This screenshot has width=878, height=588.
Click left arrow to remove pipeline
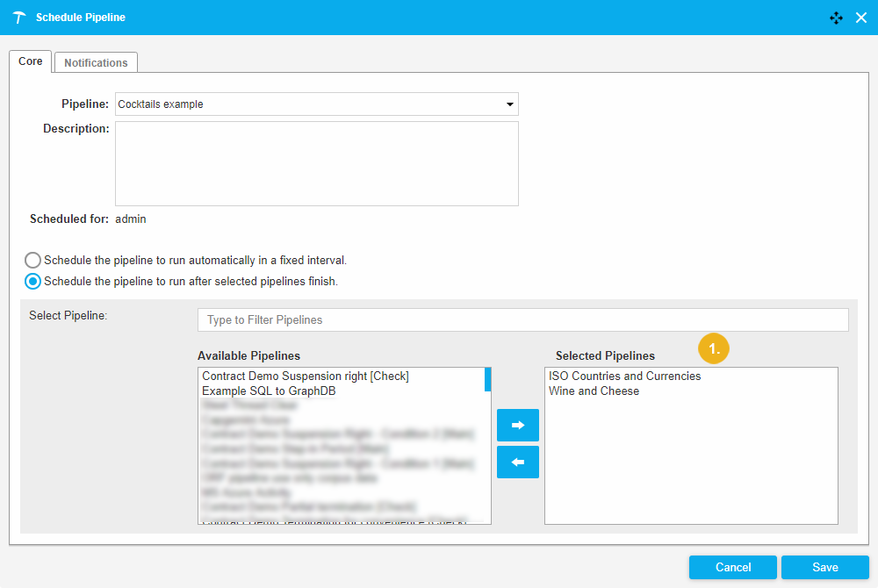pos(518,462)
